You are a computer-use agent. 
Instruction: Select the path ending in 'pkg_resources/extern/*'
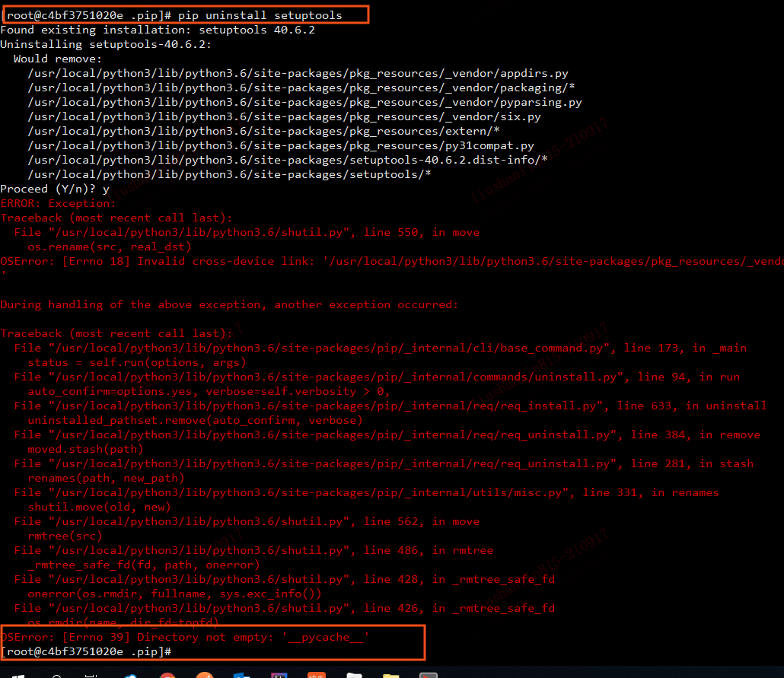click(x=264, y=132)
